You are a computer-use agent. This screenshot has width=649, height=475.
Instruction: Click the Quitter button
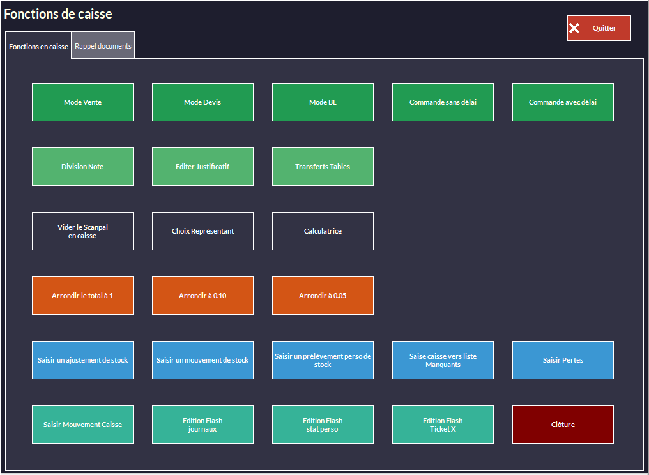click(598, 28)
